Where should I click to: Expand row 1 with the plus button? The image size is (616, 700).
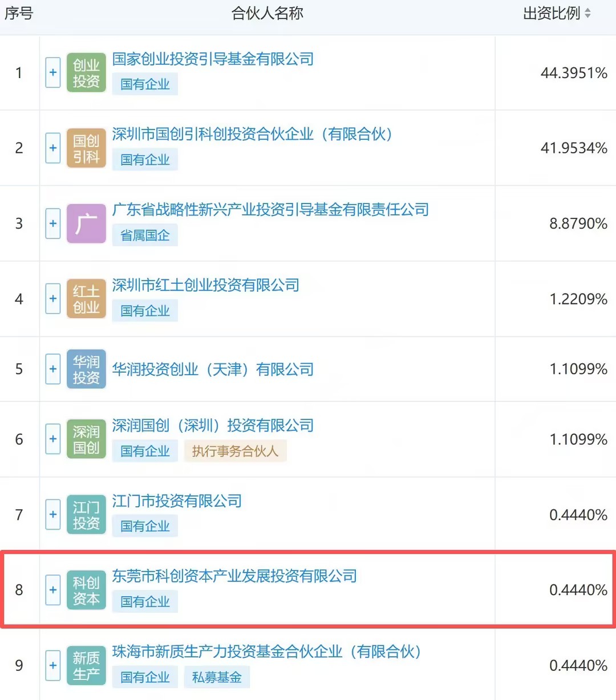(53, 73)
